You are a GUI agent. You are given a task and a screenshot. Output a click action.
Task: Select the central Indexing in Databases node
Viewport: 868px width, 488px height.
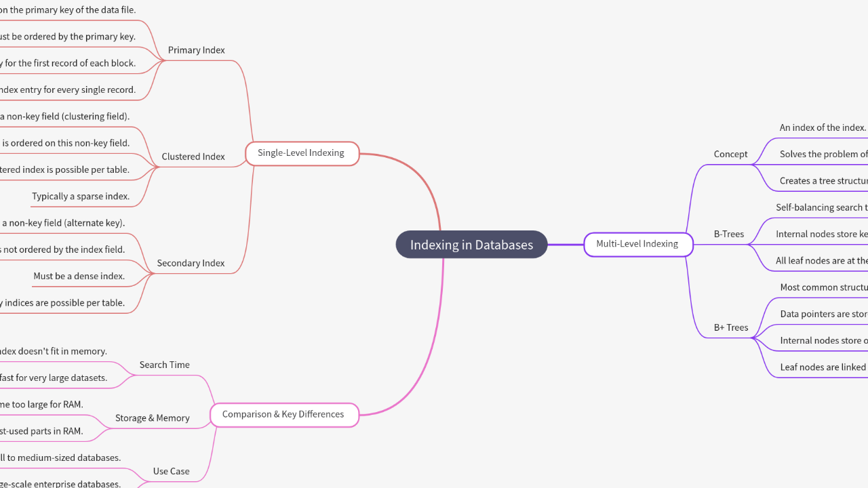pyautogui.click(x=471, y=245)
